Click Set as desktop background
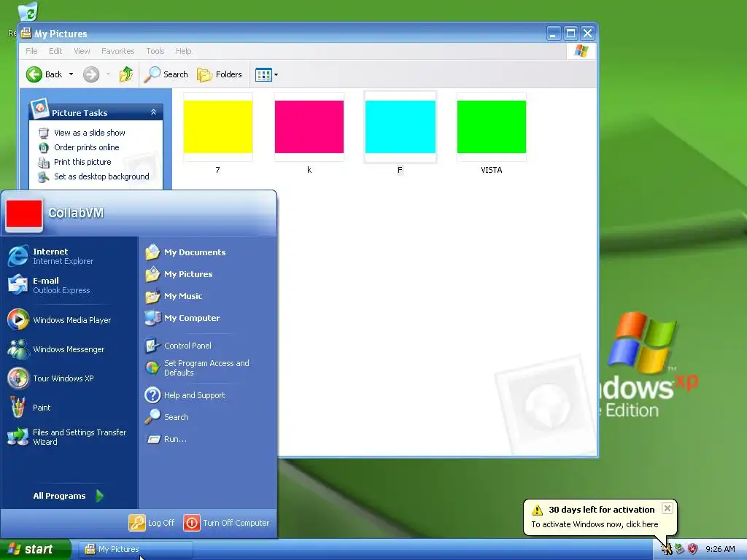747x560 pixels. [x=101, y=176]
